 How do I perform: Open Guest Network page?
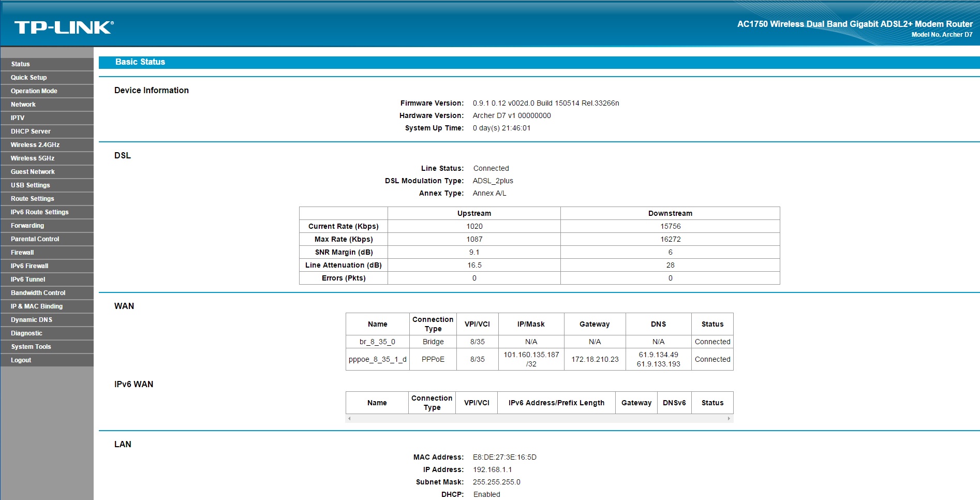click(x=47, y=172)
